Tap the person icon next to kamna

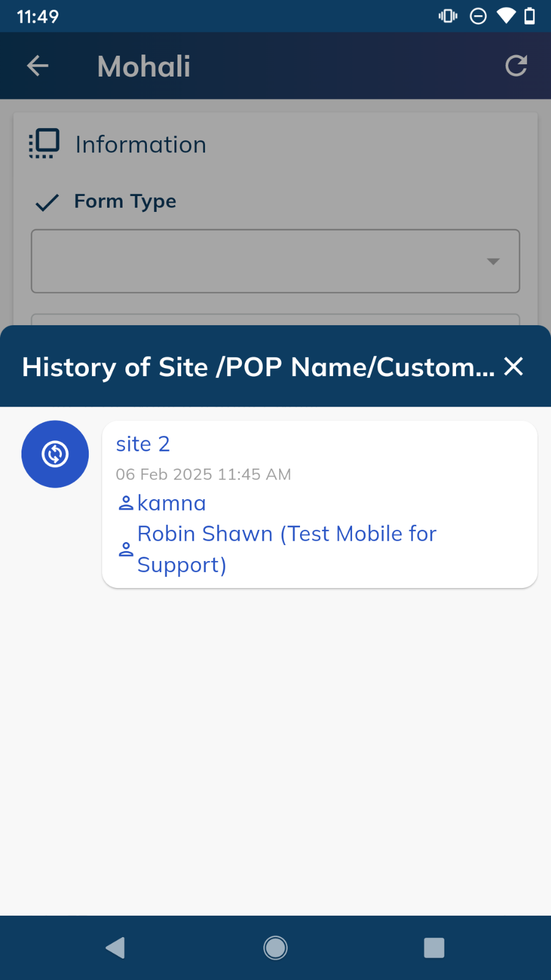pyautogui.click(x=126, y=503)
